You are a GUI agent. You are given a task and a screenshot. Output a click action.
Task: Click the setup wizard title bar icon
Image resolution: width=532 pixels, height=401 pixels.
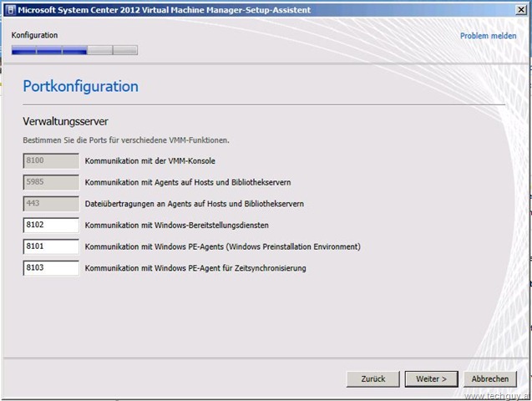click(11, 10)
